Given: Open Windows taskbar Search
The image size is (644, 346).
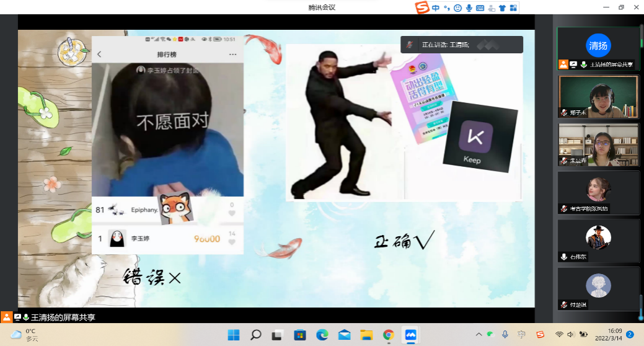Looking at the screenshot, I should coord(255,335).
